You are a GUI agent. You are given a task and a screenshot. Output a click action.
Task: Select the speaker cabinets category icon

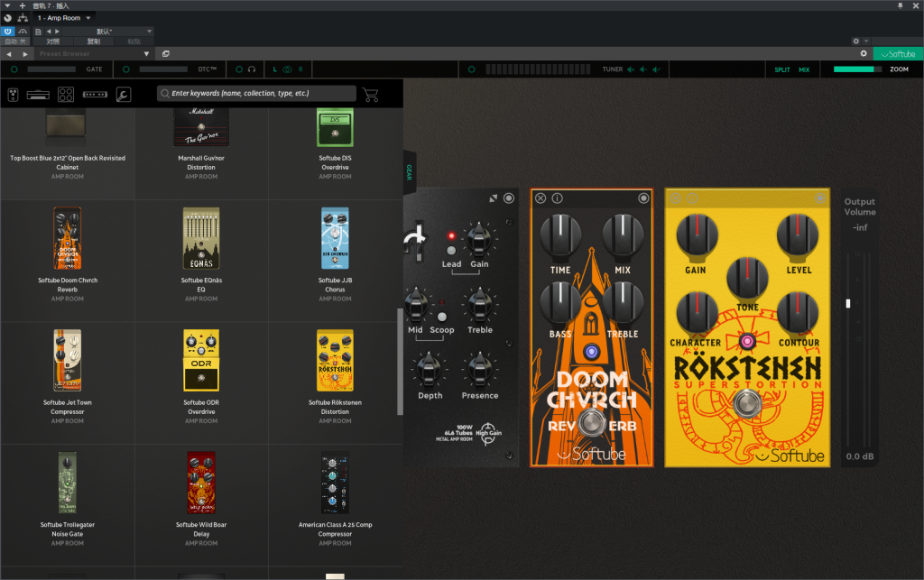pos(66,94)
